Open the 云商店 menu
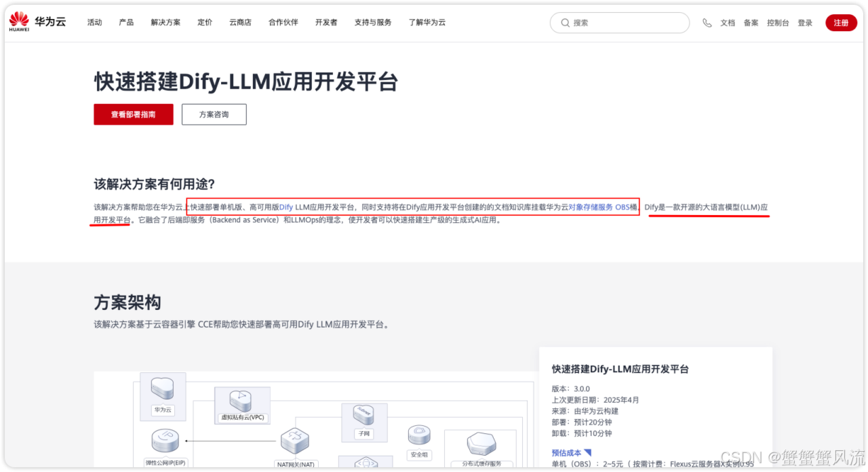This screenshot has width=868, height=472. (240, 22)
